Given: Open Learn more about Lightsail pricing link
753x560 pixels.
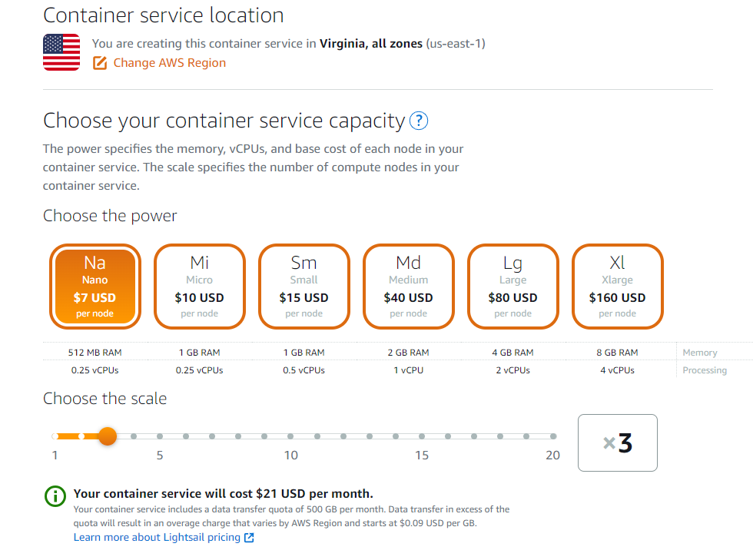Looking at the screenshot, I should click(x=157, y=538).
